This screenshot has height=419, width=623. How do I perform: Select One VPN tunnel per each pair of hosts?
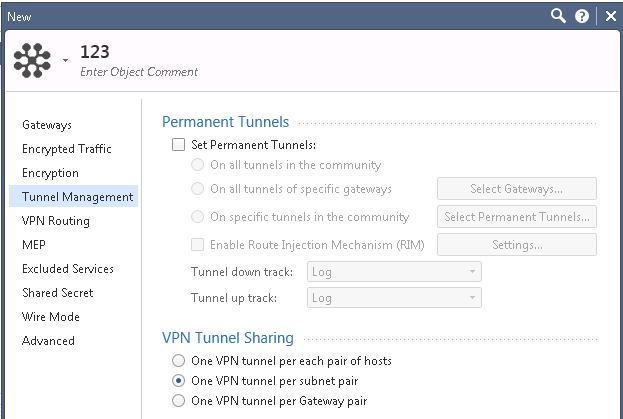[x=178, y=360]
